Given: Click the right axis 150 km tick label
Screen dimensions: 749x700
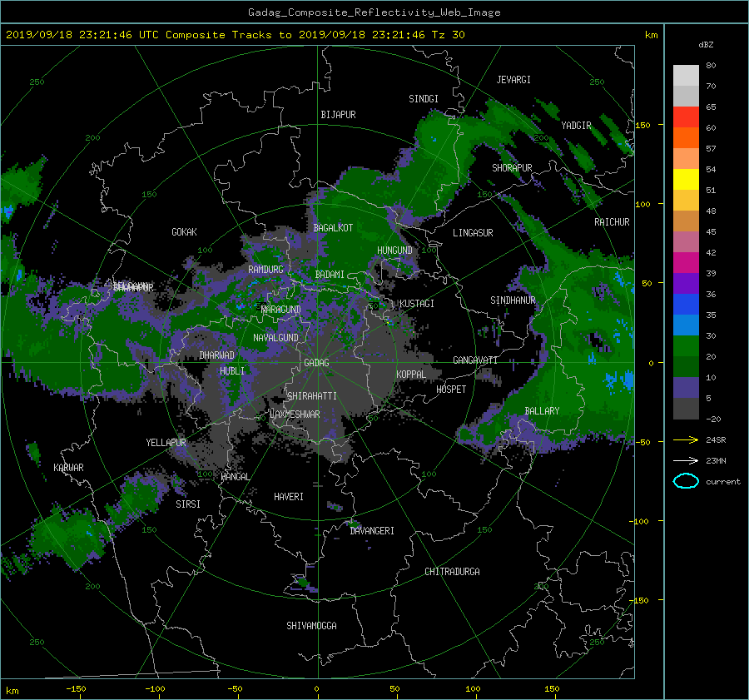Looking at the screenshot, I should pyautogui.click(x=643, y=125).
